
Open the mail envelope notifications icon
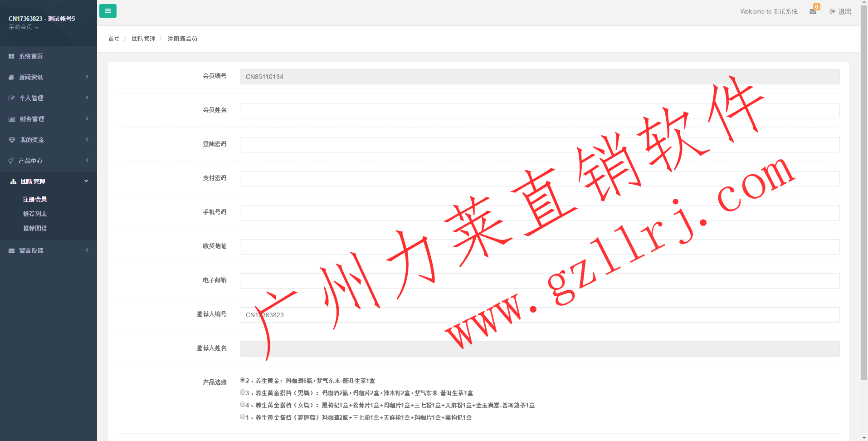click(813, 11)
